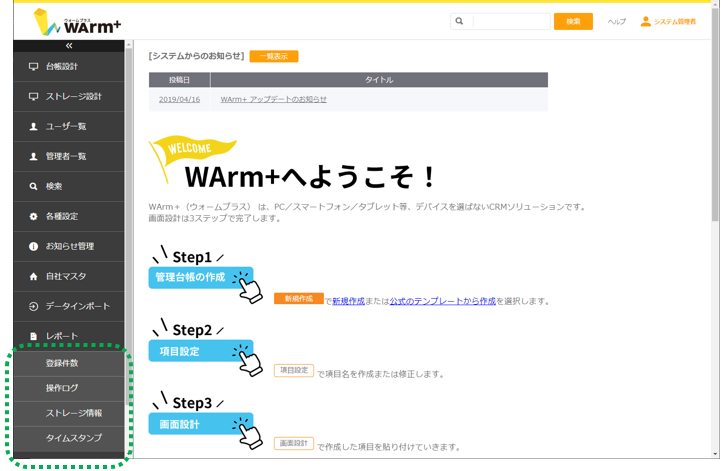Open 管理者一覧 menu item
Screen dimensions: 721x471
(69, 156)
